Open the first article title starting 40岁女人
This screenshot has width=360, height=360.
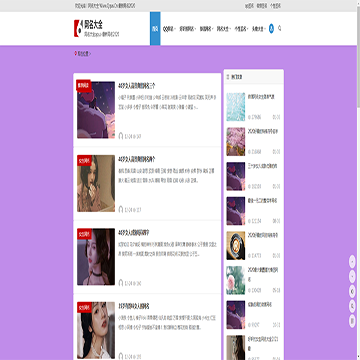click(137, 86)
